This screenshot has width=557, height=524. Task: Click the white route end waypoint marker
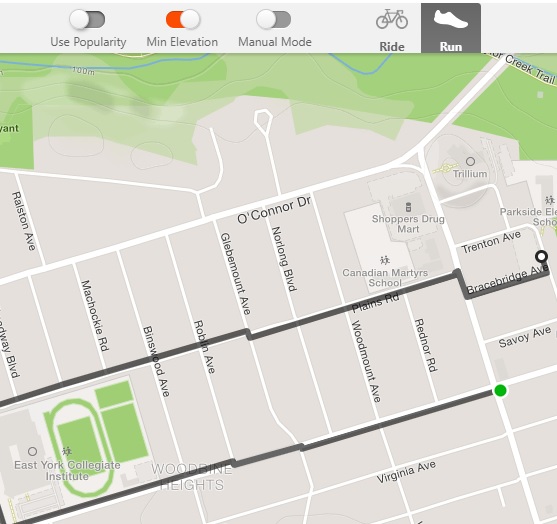coord(541,256)
